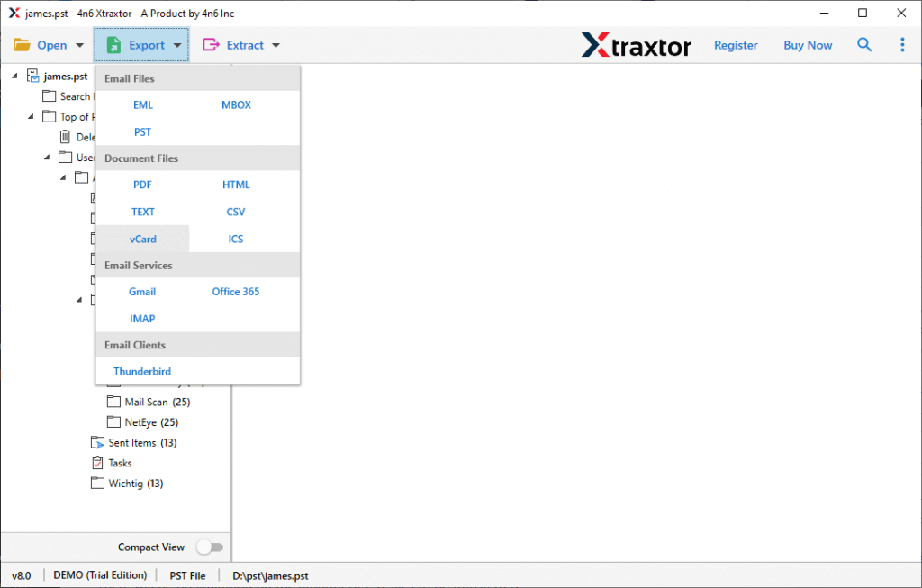Pick TEXT in Document Files

pyautogui.click(x=143, y=212)
